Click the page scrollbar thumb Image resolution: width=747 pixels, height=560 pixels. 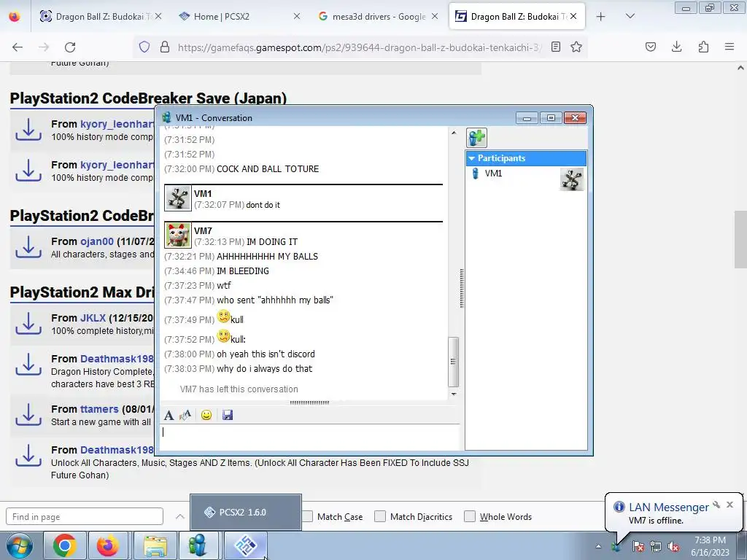[740, 239]
